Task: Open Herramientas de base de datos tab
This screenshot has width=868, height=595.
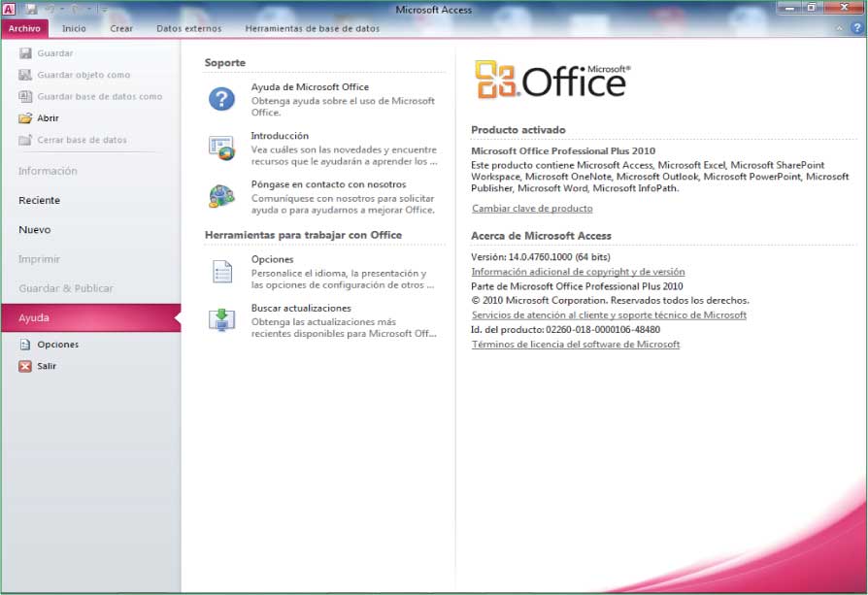Action: click(x=313, y=28)
